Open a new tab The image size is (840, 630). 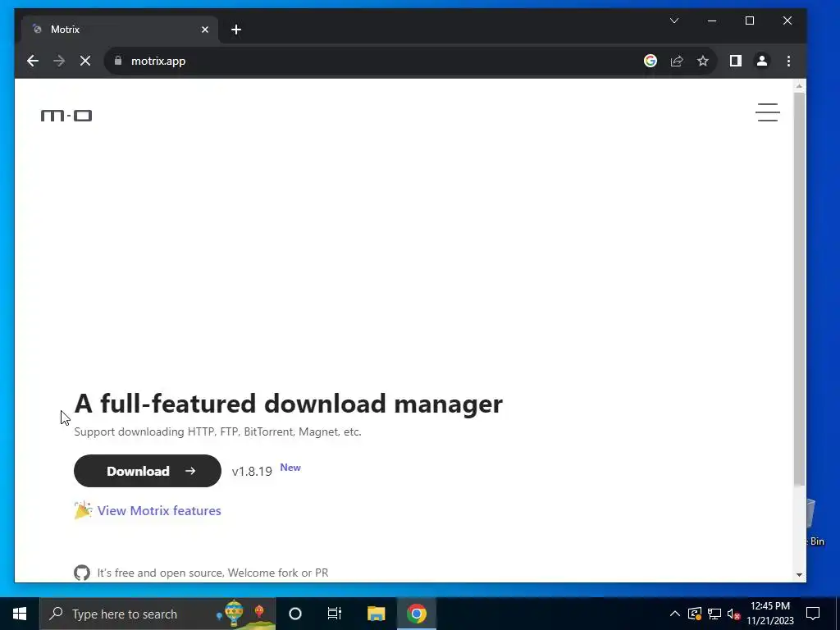click(x=236, y=30)
